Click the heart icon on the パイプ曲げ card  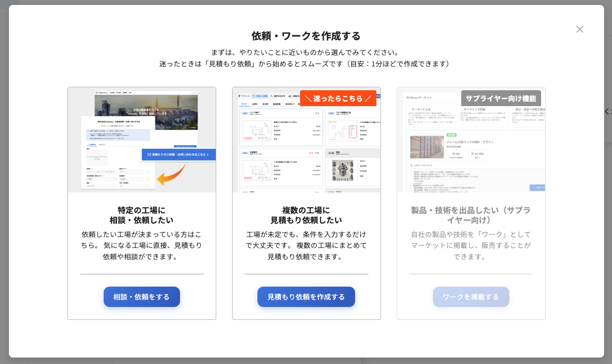click(x=317, y=113)
